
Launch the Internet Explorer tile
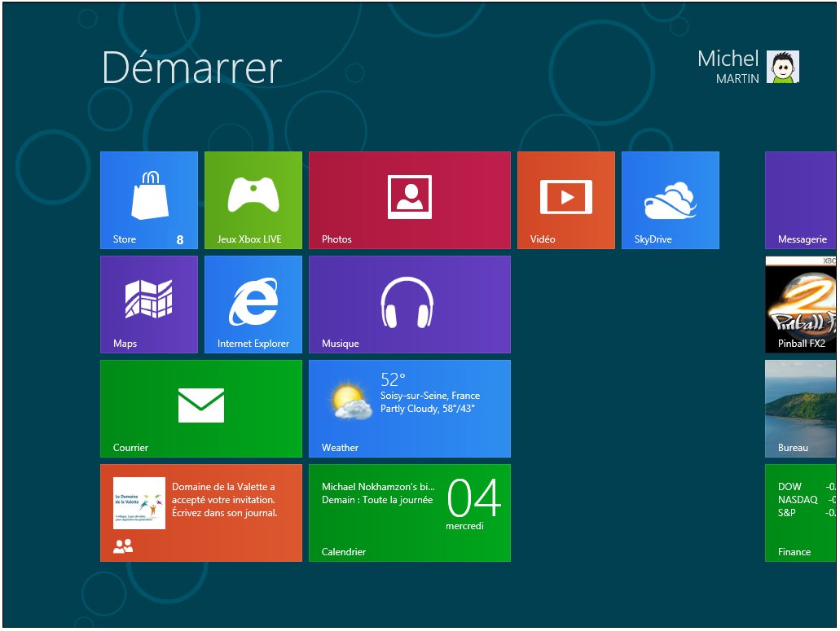(x=253, y=305)
